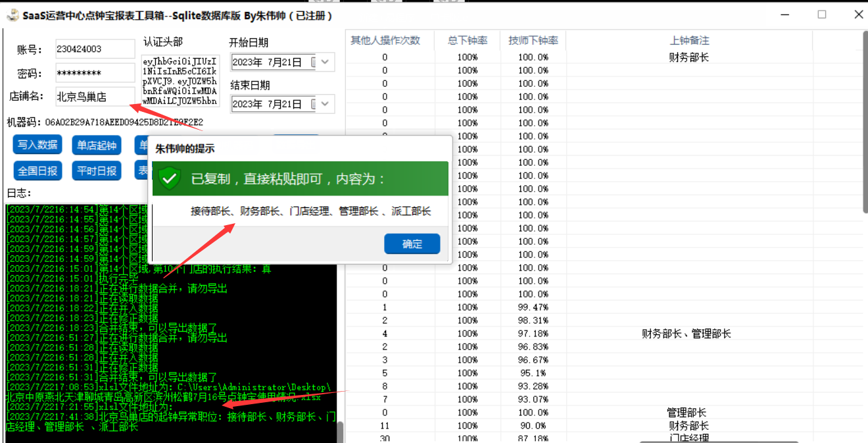Expand the 开始日期 dropdown arrow
The height and width of the screenshot is (443, 868).
tap(326, 63)
